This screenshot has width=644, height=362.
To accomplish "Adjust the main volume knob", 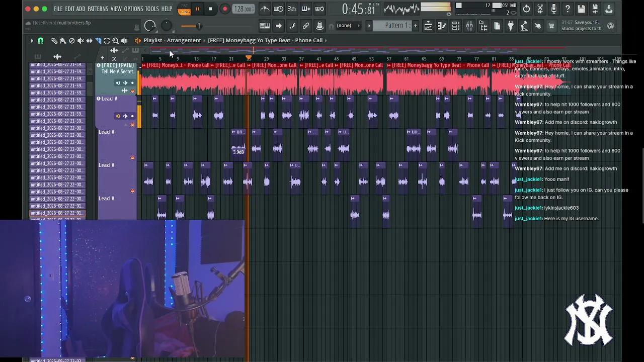I will (150, 26).
